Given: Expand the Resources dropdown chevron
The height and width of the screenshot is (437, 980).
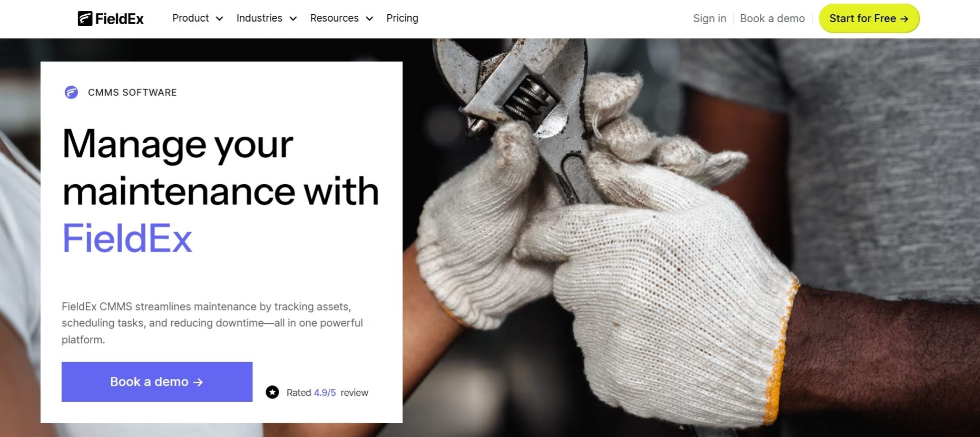Looking at the screenshot, I should point(369,18).
